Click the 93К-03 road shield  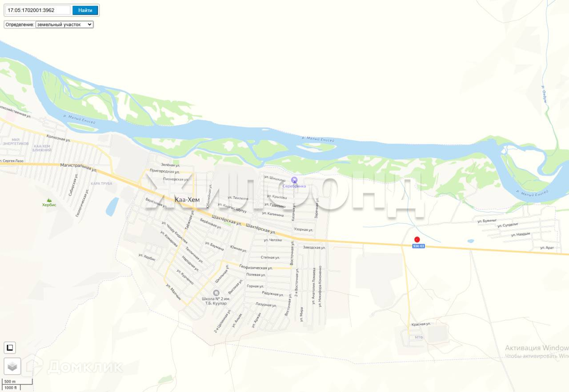[x=418, y=246]
